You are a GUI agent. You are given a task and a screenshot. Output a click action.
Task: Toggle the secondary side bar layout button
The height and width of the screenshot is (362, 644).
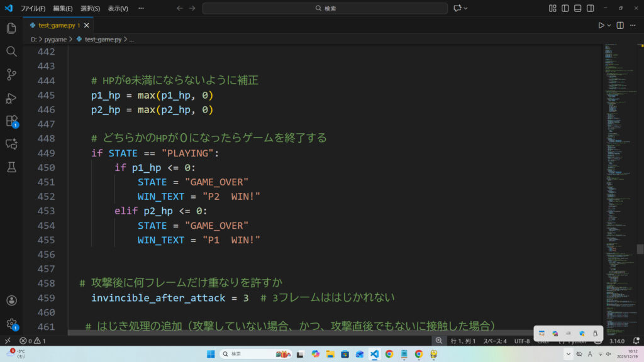[x=590, y=8]
